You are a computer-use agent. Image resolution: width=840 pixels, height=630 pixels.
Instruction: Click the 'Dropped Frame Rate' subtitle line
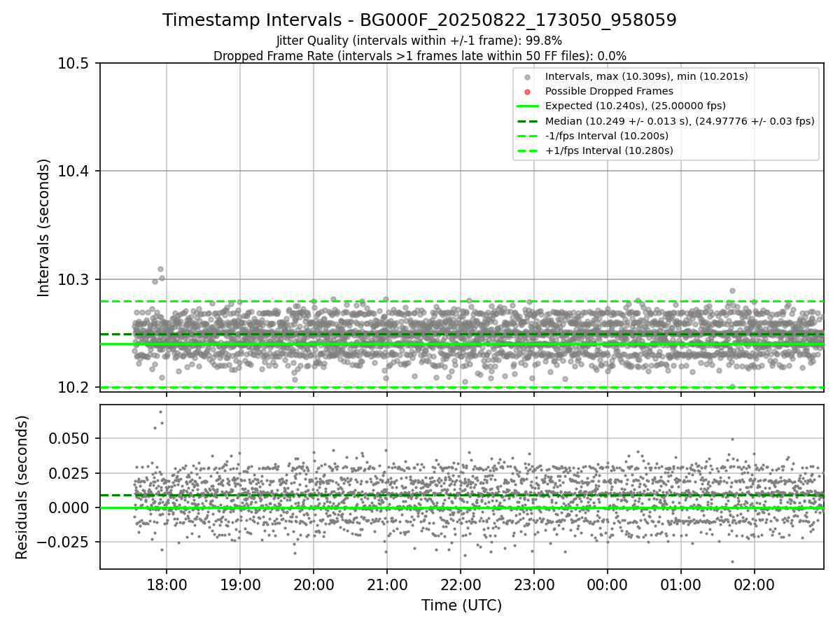tap(419, 56)
